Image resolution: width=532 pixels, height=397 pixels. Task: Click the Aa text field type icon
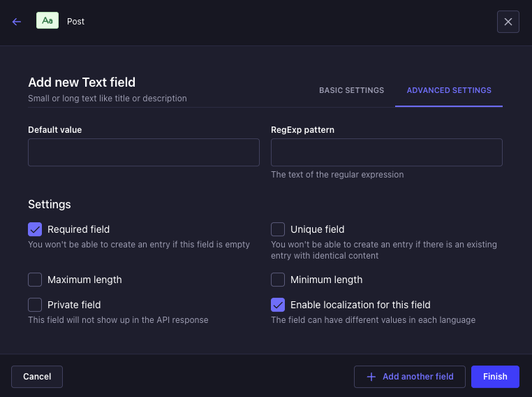click(47, 21)
